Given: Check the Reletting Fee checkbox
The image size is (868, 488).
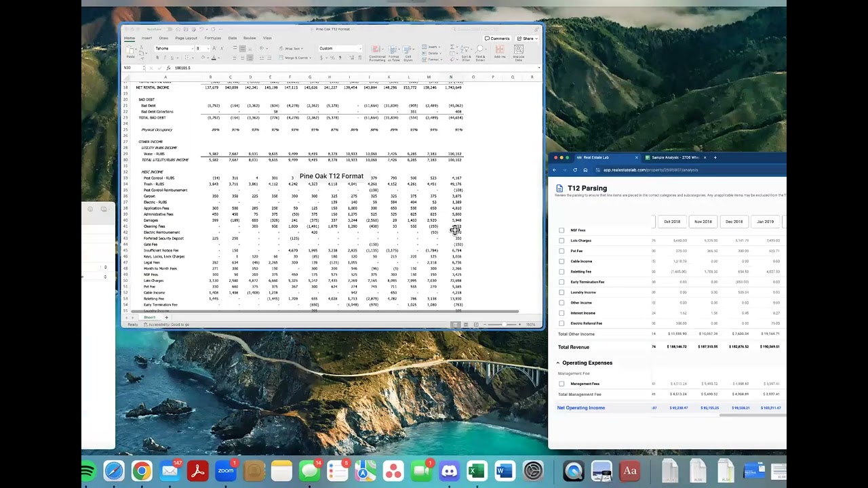Looking at the screenshot, I should [x=561, y=272].
